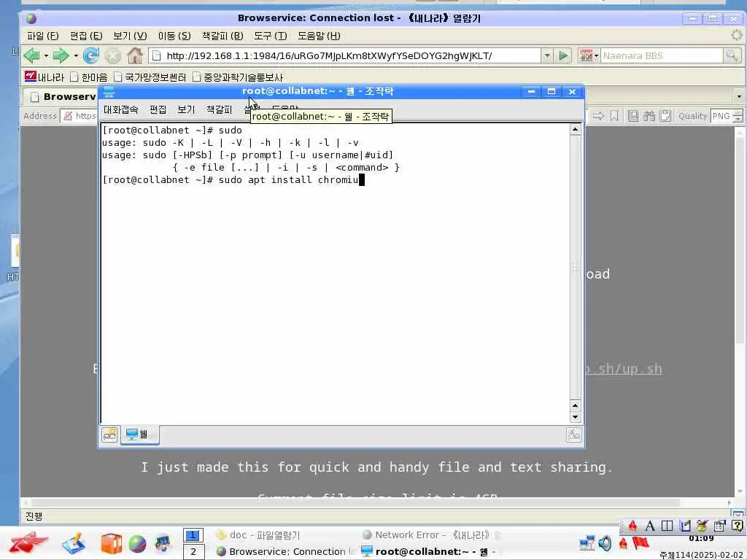Launch the orange box icon in the dock
747x560 pixels.
click(x=111, y=543)
